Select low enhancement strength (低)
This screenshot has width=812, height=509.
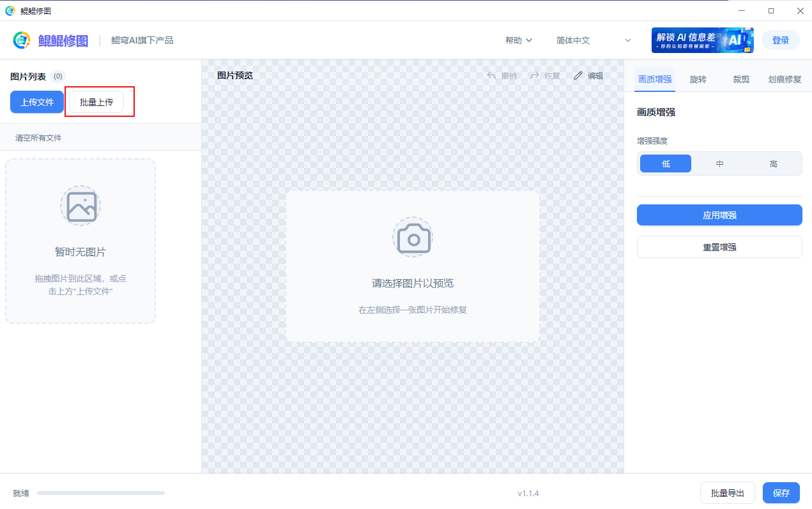pos(666,163)
